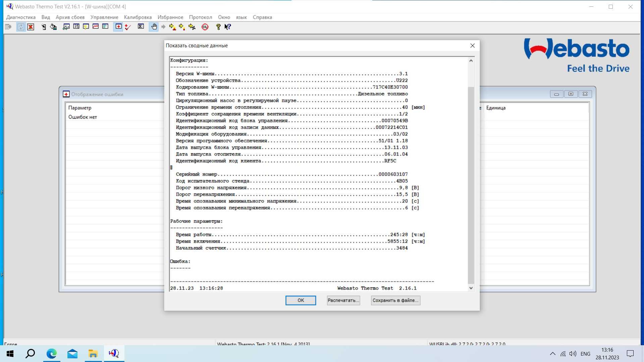Click the summary text scroll down arrow
The height and width of the screenshot is (362, 644).
tap(471, 288)
